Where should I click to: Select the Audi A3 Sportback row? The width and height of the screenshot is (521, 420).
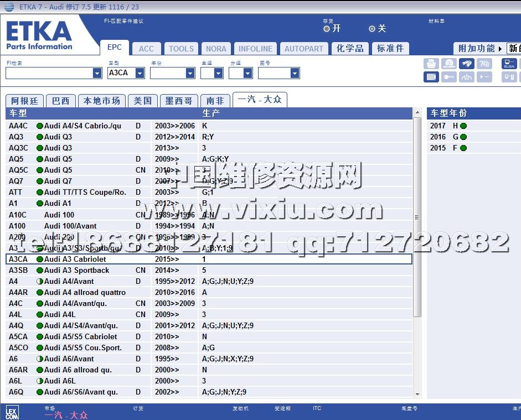[76, 270]
